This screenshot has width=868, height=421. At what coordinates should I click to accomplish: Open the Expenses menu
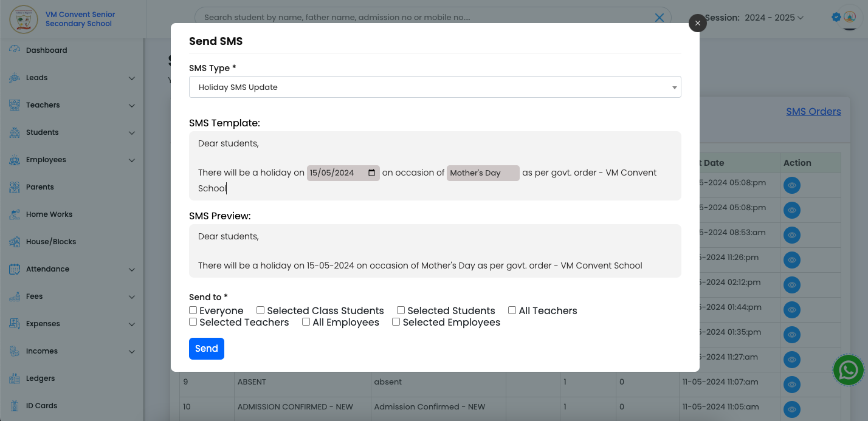click(45, 323)
